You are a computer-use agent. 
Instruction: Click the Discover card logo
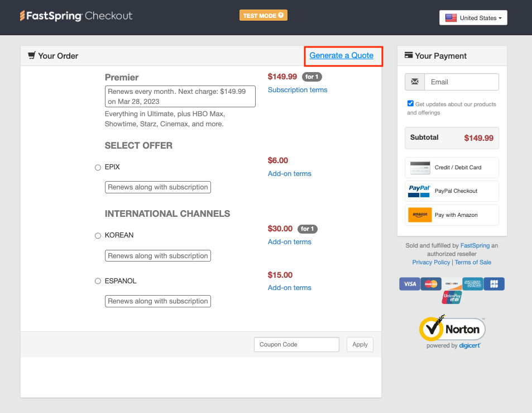[x=452, y=284]
